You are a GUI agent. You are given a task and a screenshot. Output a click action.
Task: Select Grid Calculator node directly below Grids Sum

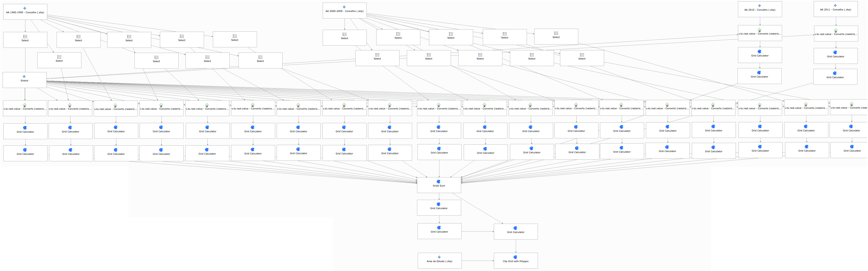439,208
